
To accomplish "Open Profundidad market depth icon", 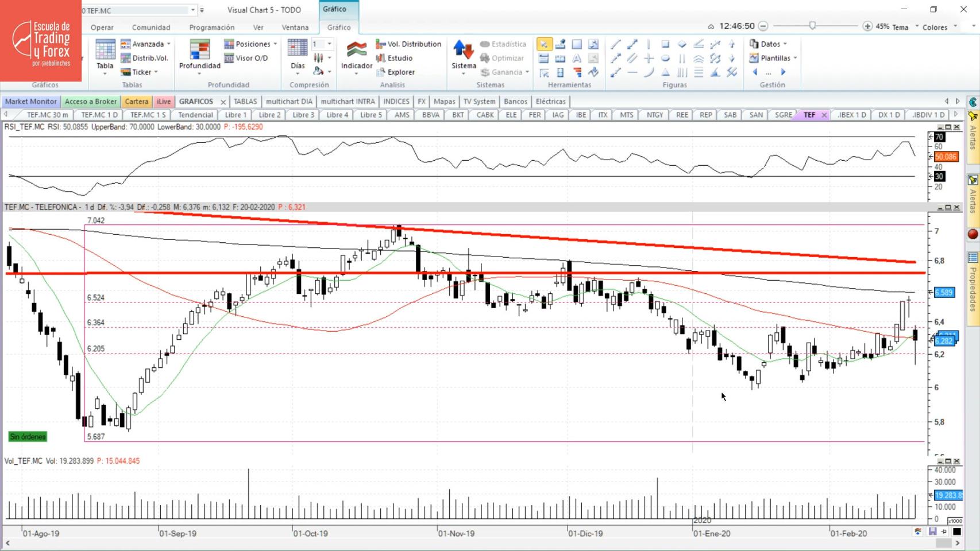I will pos(199,50).
